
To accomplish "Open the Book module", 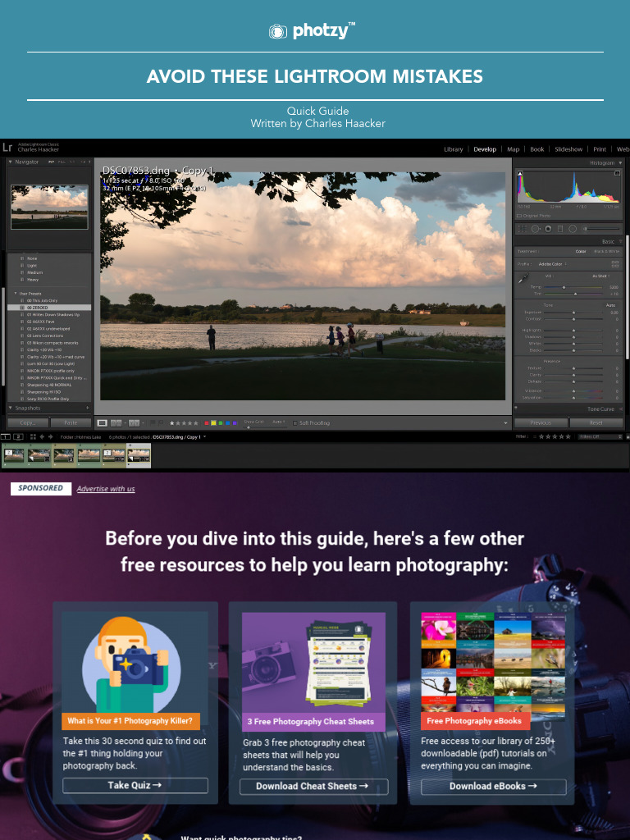I will click(536, 149).
